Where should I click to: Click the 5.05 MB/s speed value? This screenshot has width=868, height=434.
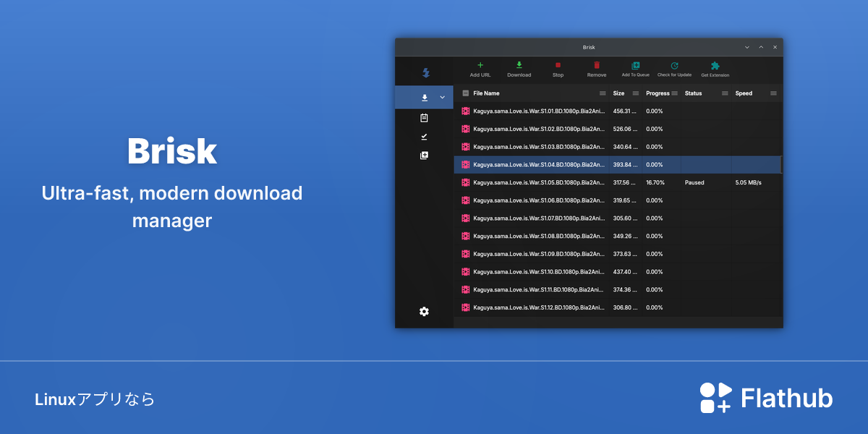(x=748, y=182)
